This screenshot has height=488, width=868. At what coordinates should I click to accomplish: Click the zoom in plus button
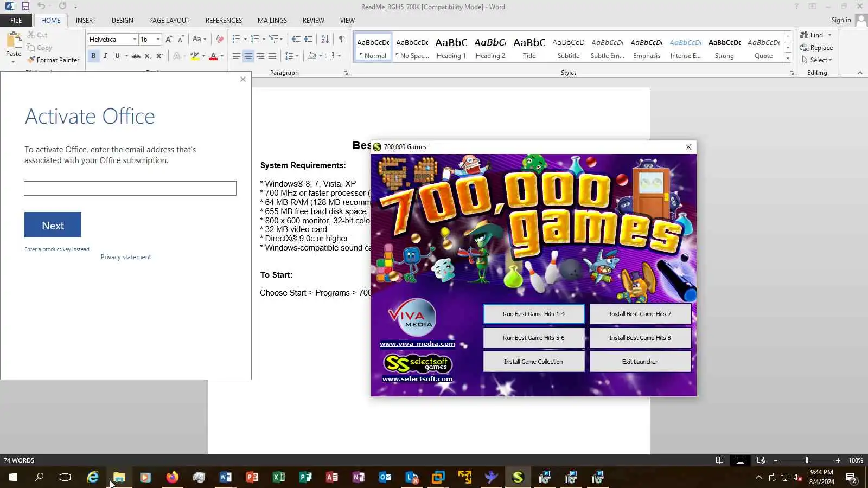[838, 460]
